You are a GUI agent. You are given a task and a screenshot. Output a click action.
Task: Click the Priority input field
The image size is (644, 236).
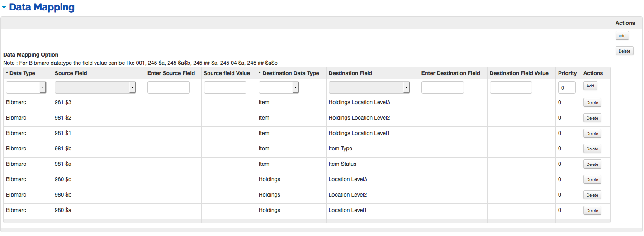click(x=566, y=87)
